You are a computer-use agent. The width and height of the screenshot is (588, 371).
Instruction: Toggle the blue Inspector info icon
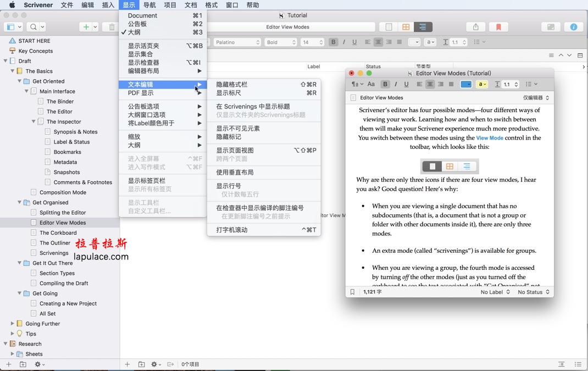573,27
